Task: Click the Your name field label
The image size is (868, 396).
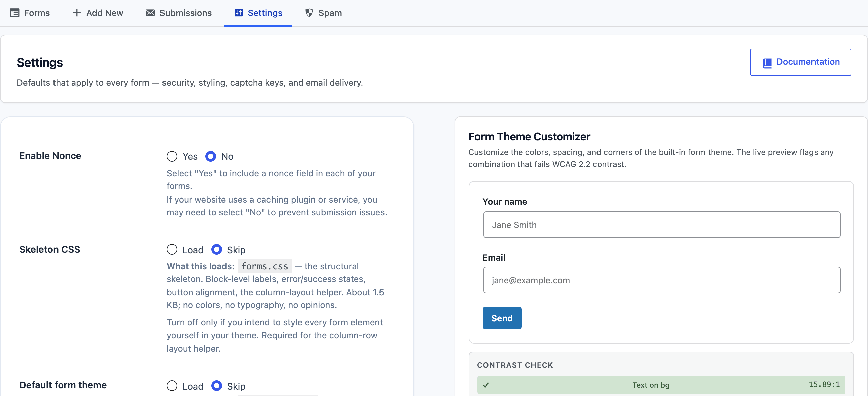Action: pyautogui.click(x=505, y=202)
